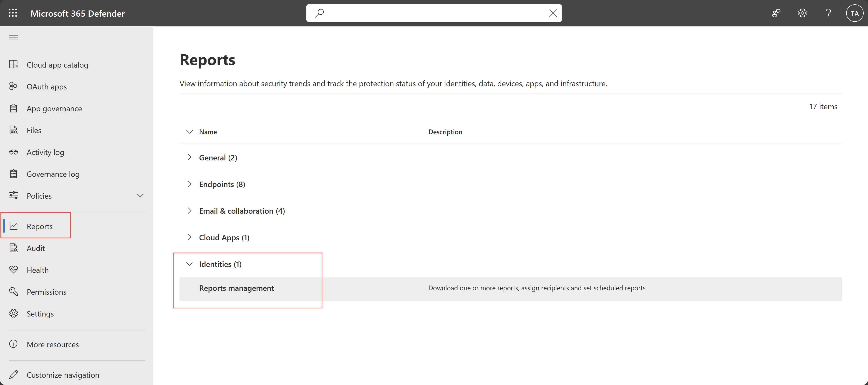This screenshot has height=385, width=868.
Task: Toggle Policies submenu open/closed
Action: point(141,195)
